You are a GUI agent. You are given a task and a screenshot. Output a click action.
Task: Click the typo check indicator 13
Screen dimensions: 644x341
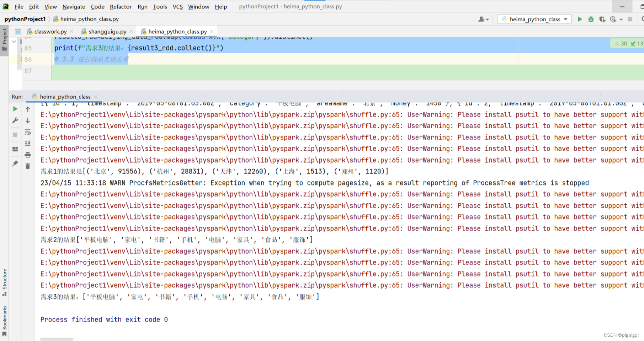[x=637, y=43]
